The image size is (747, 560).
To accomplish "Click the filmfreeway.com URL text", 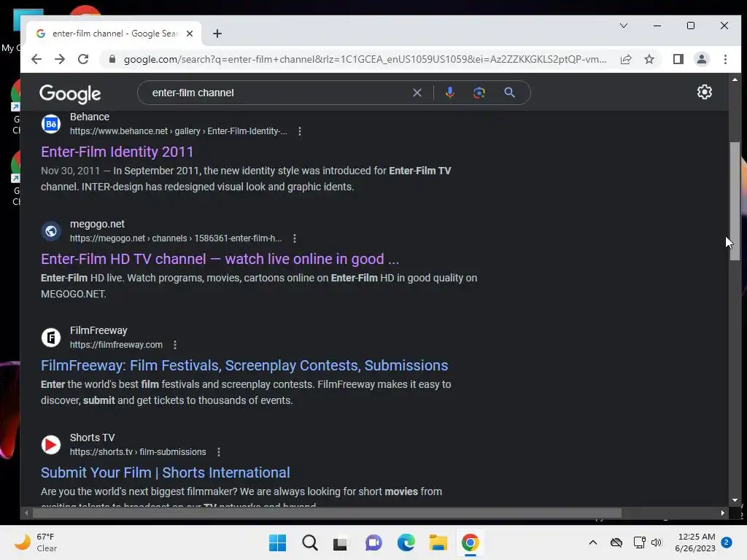I will pos(116,345).
